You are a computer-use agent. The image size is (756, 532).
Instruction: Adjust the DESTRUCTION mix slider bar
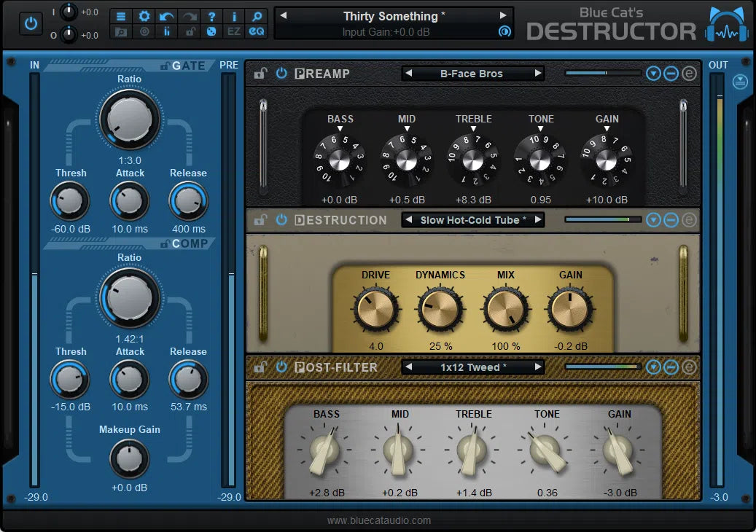pos(601,219)
